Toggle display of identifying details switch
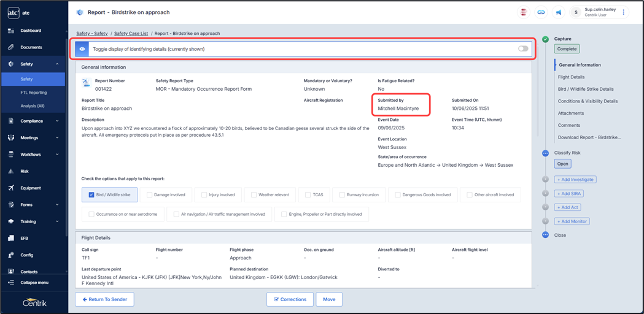The width and height of the screenshot is (644, 314). point(522,48)
